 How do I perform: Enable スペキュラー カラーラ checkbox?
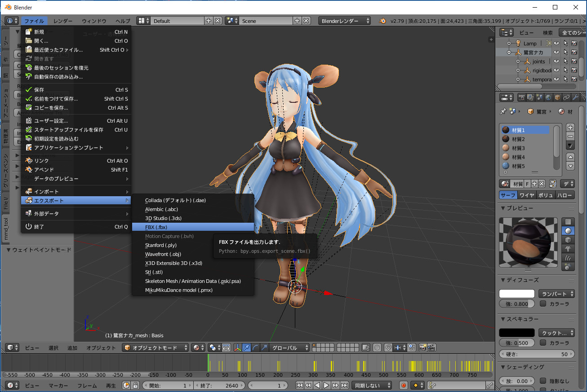[543, 343]
